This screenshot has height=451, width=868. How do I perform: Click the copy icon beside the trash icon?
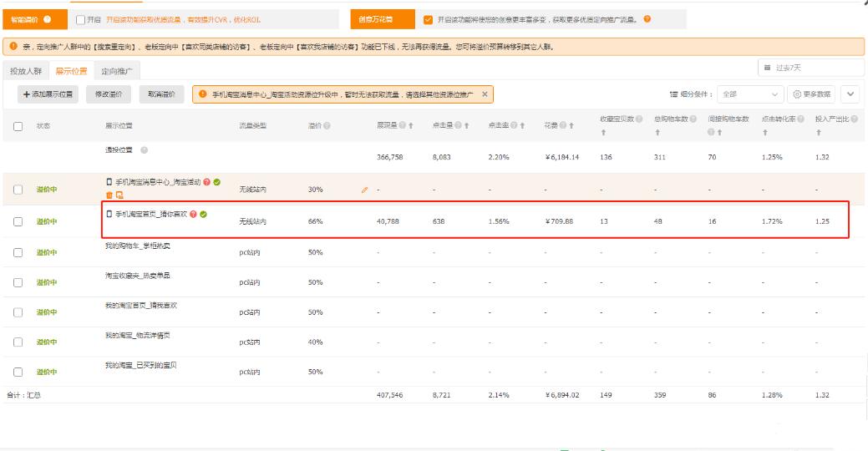click(x=119, y=195)
